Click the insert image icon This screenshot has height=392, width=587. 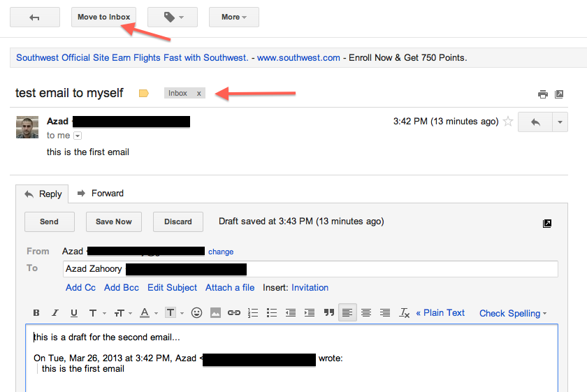point(215,313)
